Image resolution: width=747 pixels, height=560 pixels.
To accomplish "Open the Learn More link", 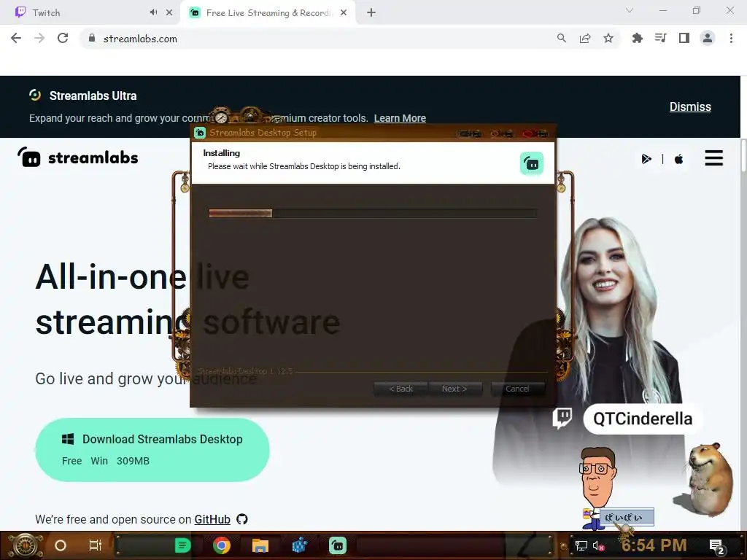I will (400, 118).
